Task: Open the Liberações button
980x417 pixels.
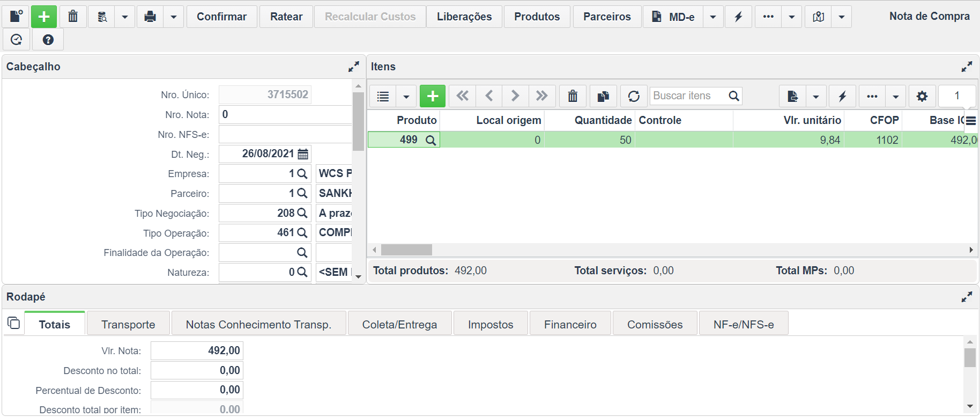Action: (464, 17)
